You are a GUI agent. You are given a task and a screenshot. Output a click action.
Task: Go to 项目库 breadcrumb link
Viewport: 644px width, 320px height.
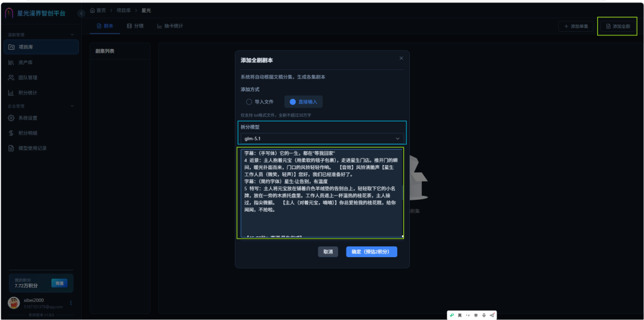tap(124, 10)
